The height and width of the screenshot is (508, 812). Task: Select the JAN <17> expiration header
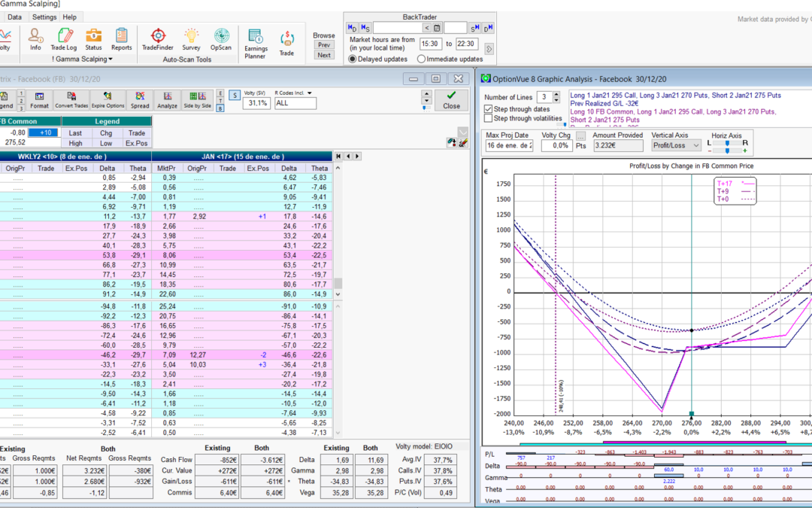coord(242,156)
